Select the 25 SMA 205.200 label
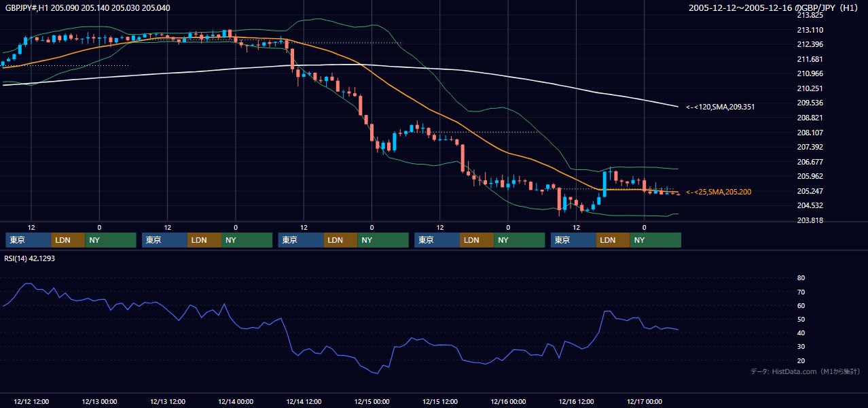This screenshot has width=868, height=408. pos(718,192)
